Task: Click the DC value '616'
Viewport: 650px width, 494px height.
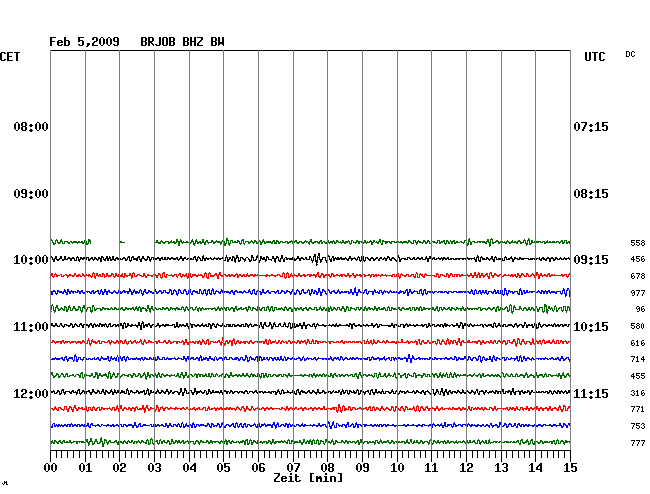Action: tap(638, 343)
